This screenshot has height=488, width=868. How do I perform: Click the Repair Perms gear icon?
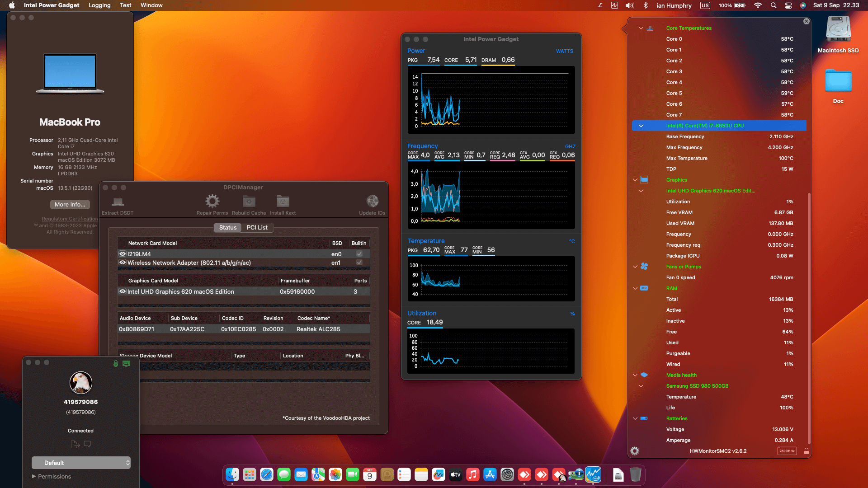pyautogui.click(x=212, y=201)
